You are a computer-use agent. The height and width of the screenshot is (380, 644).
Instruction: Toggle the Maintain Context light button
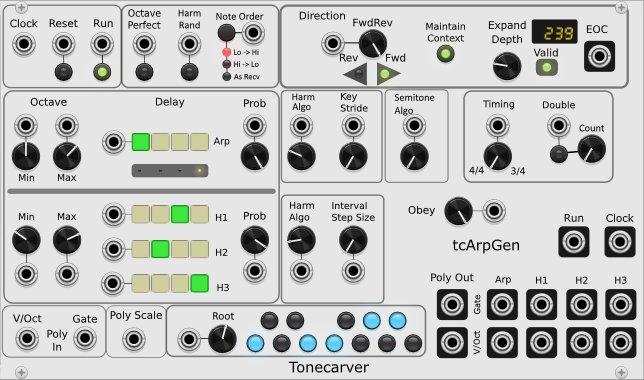coord(446,53)
